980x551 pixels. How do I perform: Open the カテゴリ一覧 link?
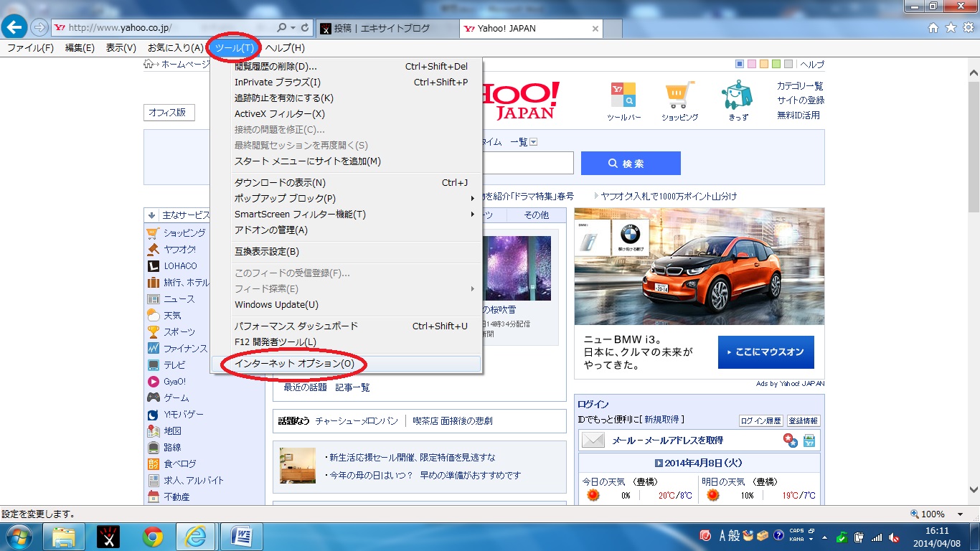coord(800,86)
